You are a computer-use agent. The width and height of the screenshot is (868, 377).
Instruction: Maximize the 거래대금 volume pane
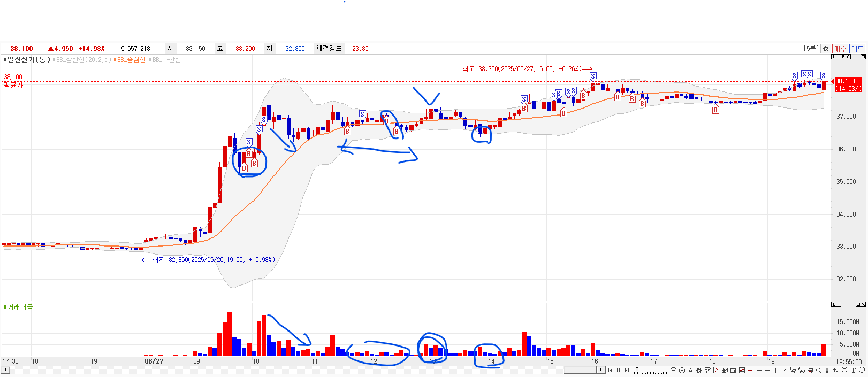pyautogui.click(x=858, y=304)
